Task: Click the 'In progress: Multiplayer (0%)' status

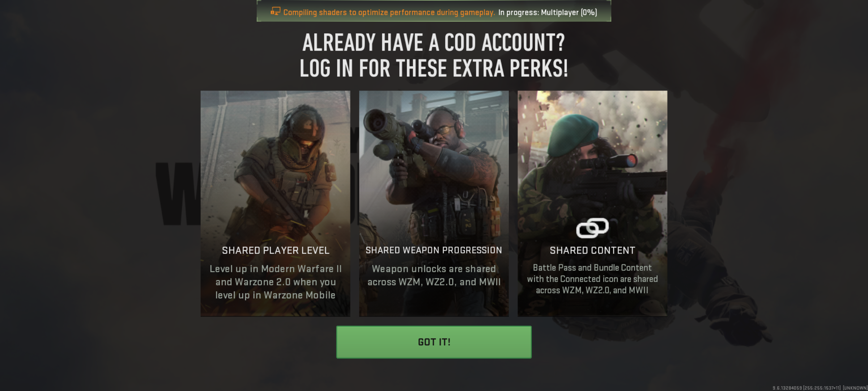Action: click(x=548, y=12)
